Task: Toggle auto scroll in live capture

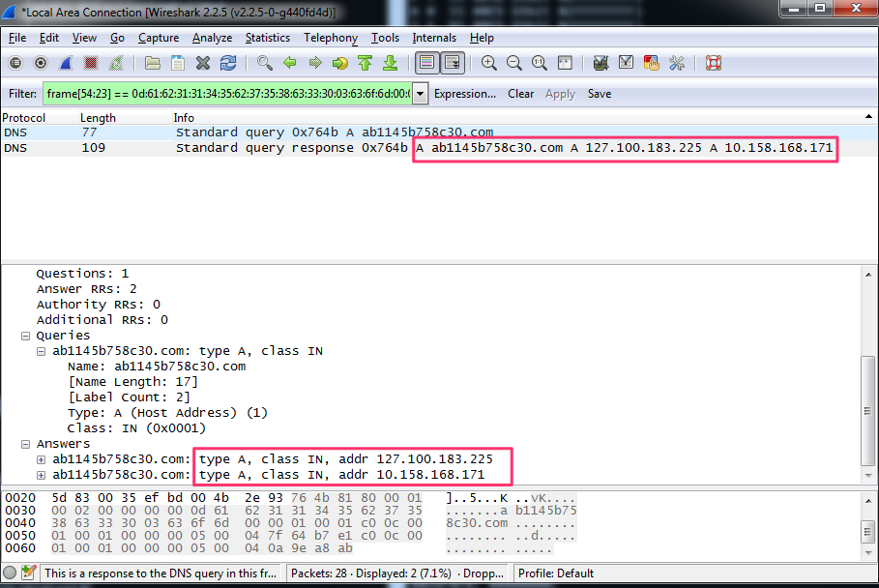Action: (x=452, y=63)
